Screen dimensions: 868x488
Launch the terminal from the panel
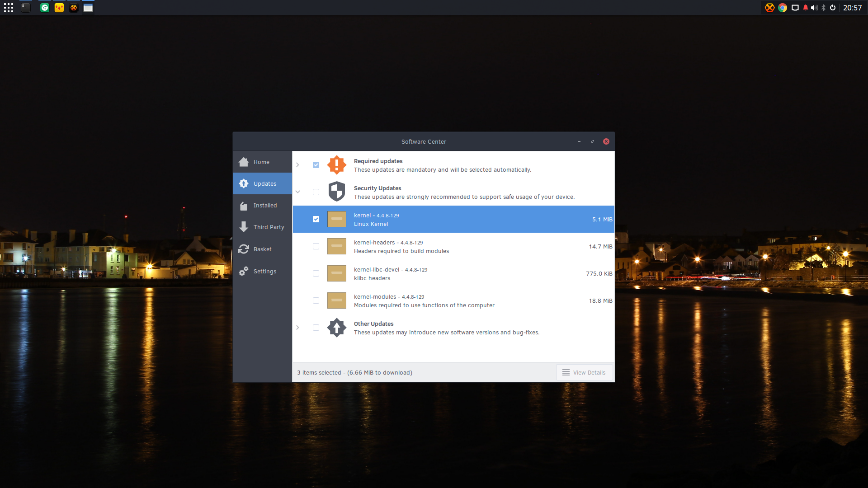point(26,8)
